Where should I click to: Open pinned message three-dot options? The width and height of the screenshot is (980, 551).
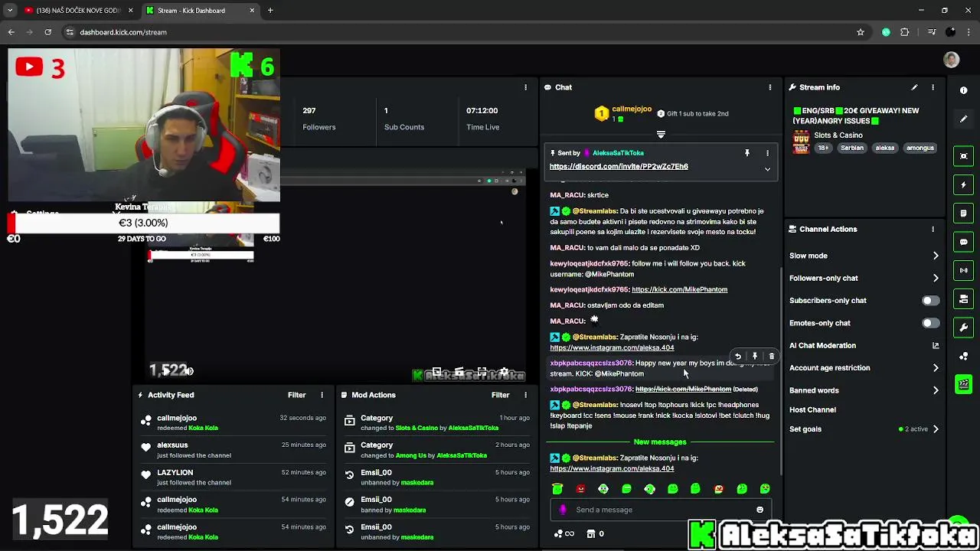point(767,153)
